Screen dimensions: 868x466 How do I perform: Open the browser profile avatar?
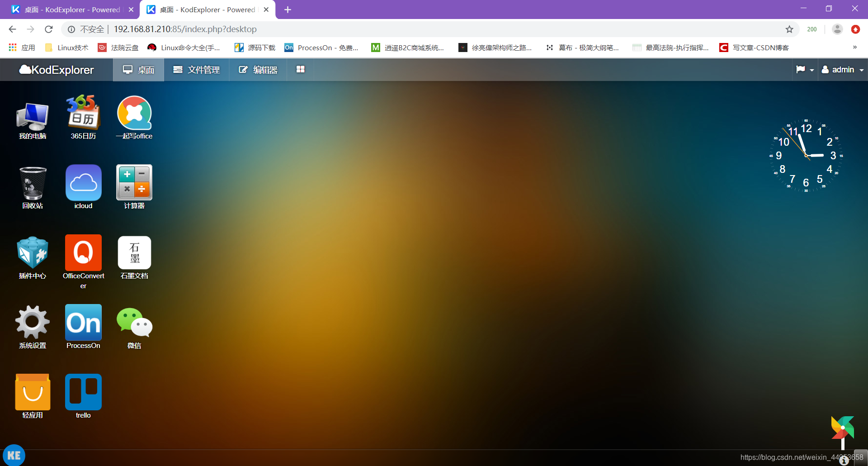tap(837, 29)
